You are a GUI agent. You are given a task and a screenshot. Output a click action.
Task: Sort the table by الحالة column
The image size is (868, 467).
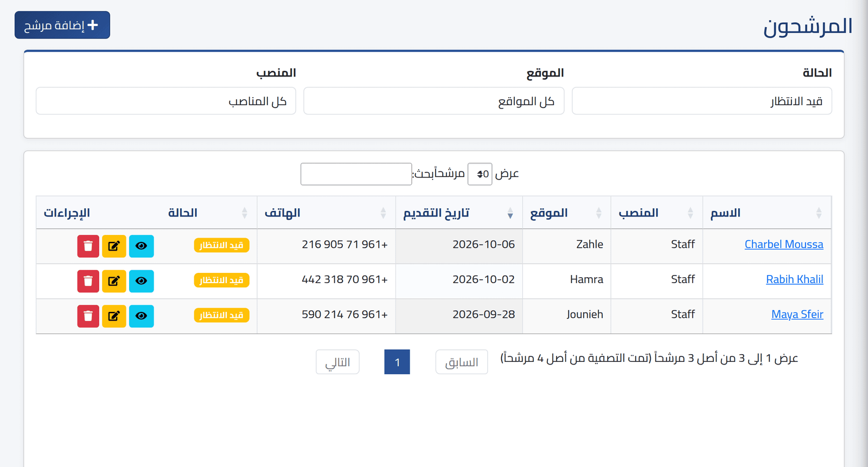coord(209,213)
